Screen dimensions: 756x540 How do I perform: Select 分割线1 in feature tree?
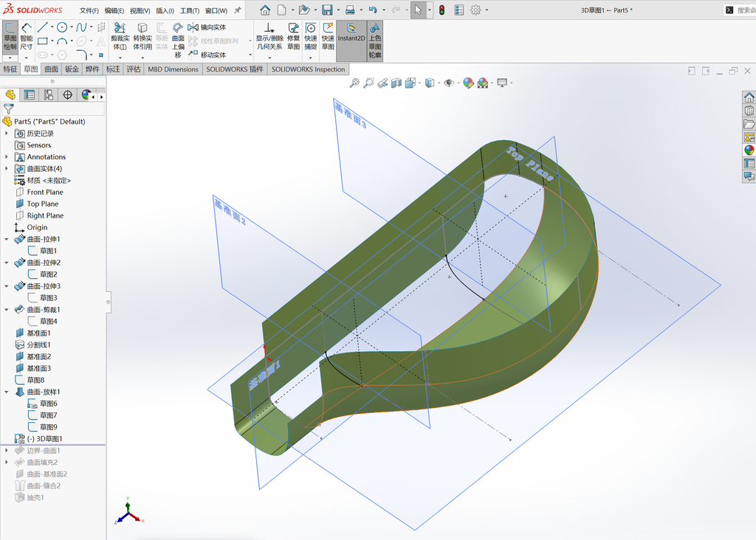[x=38, y=345]
